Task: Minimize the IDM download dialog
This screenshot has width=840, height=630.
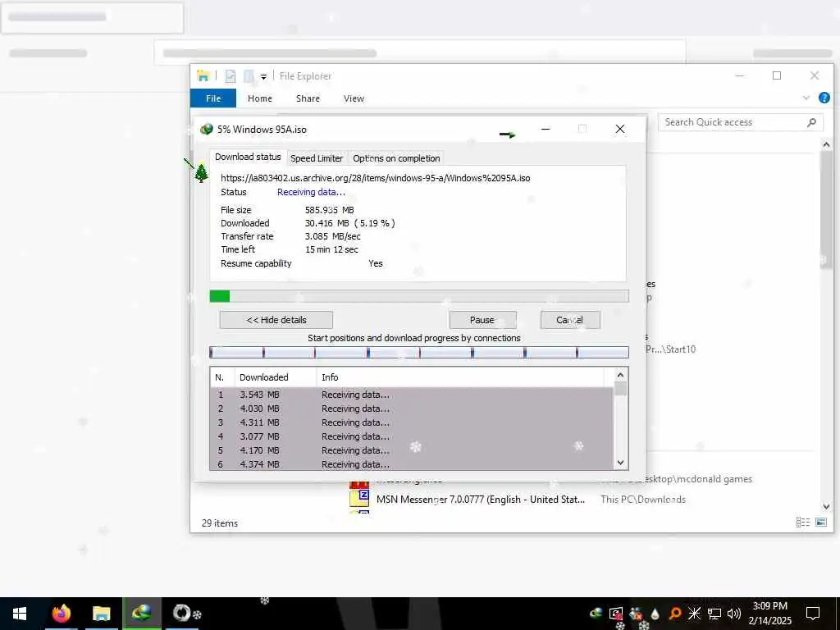Action: click(x=546, y=129)
